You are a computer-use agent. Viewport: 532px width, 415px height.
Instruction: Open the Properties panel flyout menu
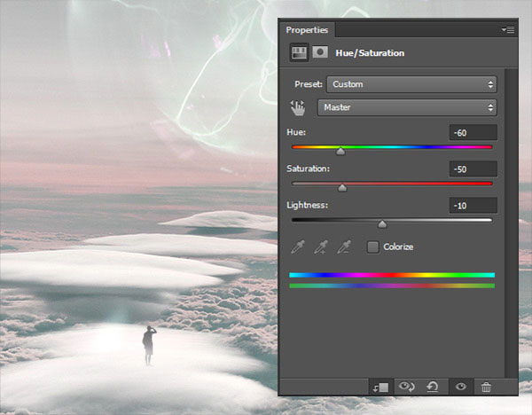[x=507, y=29]
